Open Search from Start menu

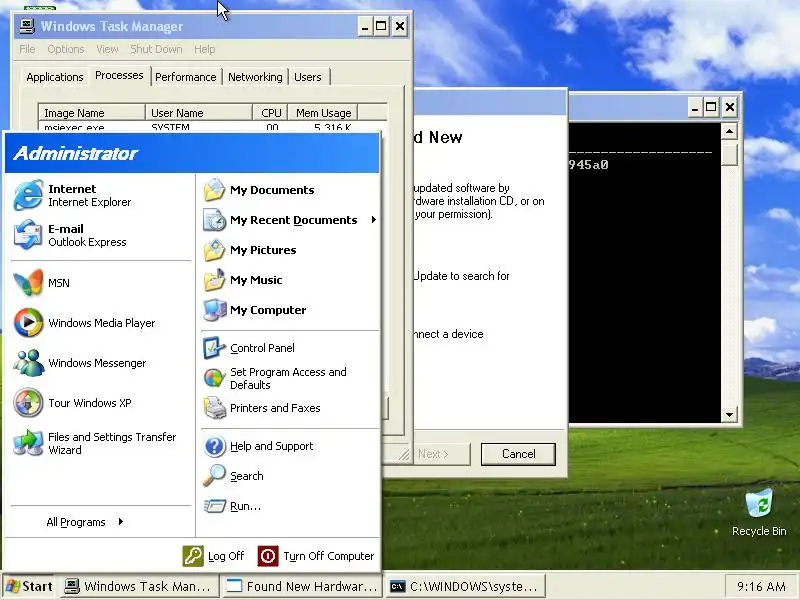(x=234, y=476)
